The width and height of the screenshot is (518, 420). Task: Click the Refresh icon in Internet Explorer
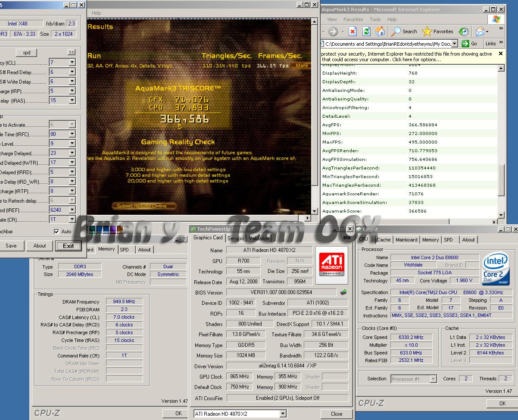coord(366,31)
